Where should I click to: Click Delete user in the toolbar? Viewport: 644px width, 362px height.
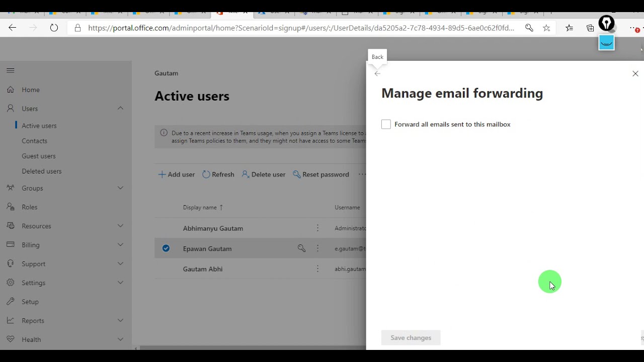pyautogui.click(x=264, y=174)
